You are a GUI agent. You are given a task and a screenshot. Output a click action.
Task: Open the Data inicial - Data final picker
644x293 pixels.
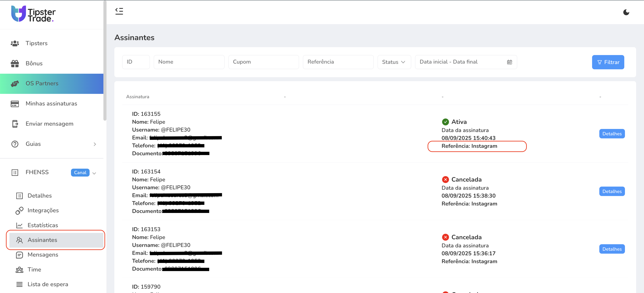coord(466,62)
